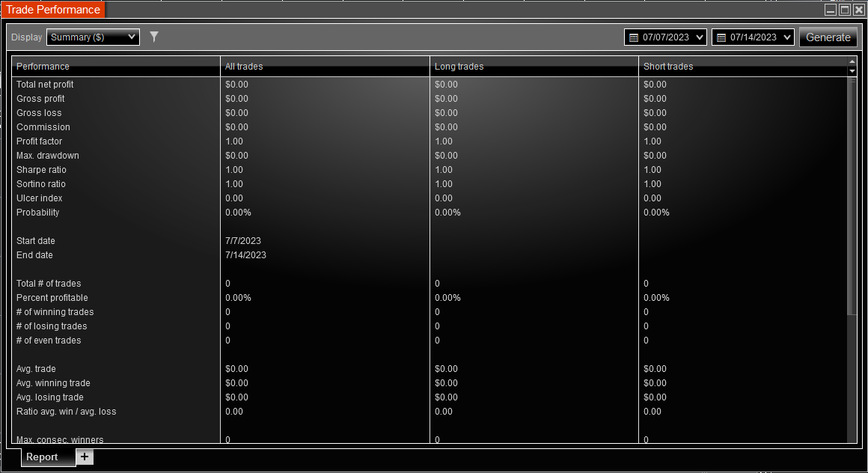The width and height of the screenshot is (868, 473).
Task: Select the Profit factor row label
Action: click(x=40, y=141)
